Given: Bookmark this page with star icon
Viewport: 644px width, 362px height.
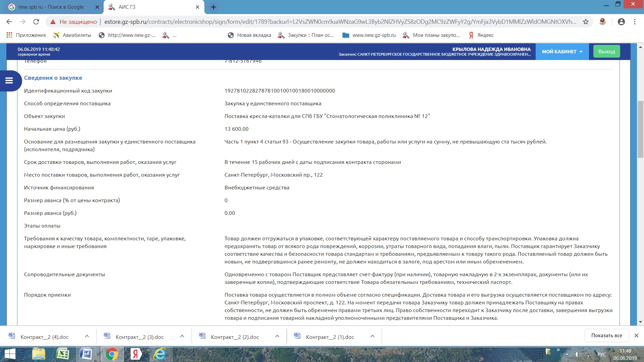Looking at the screenshot, I should (586, 22).
